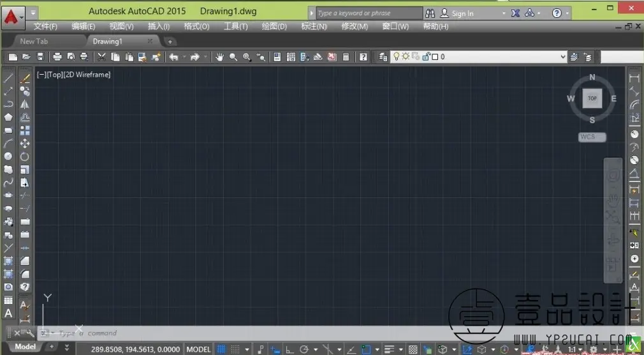Image resolution: width=644 pixels, height=355 pixels.
Task: Click the Plot printer icon
Action: pyautogui.click(x=57, y=57)
